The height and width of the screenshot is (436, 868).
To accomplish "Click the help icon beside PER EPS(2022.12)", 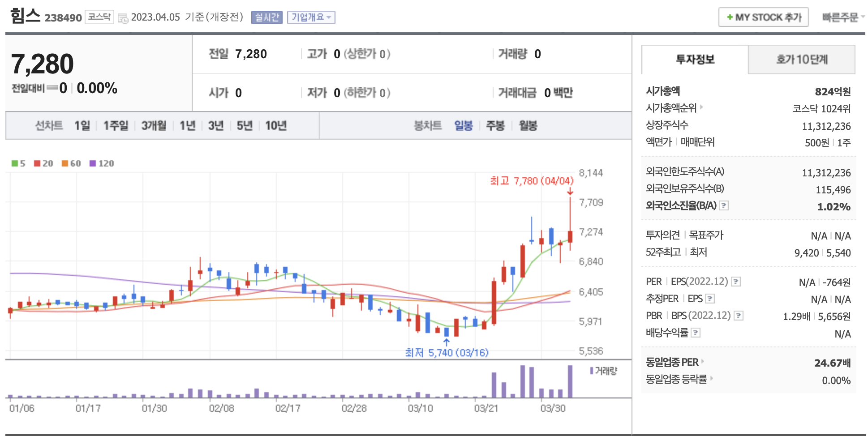I will (736, 282).
